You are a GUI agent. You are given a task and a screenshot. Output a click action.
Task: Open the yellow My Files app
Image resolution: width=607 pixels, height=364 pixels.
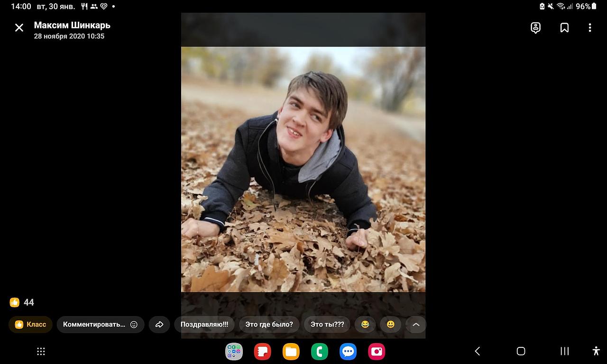tap(291, 351)
